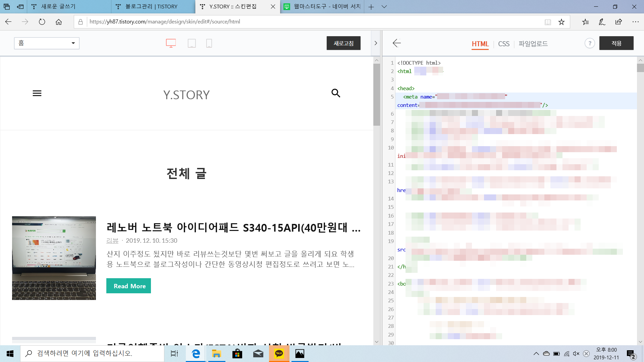
Task: Open the hamburger menu on blog preview
Action: (x=37, y=93)
